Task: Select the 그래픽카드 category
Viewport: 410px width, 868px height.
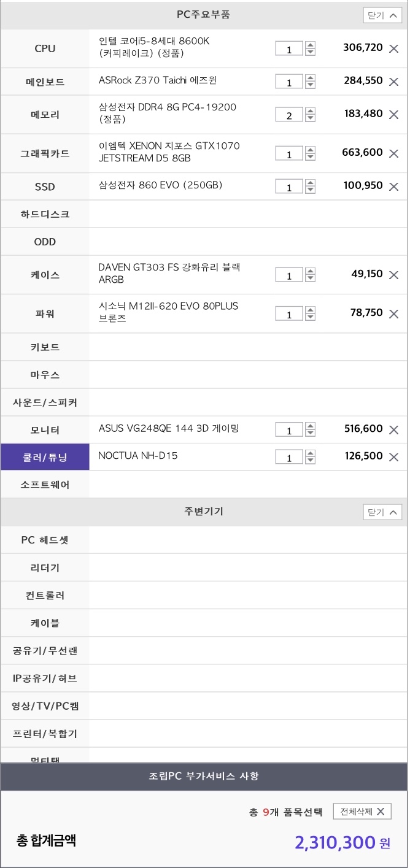Action: pos(45,153)
